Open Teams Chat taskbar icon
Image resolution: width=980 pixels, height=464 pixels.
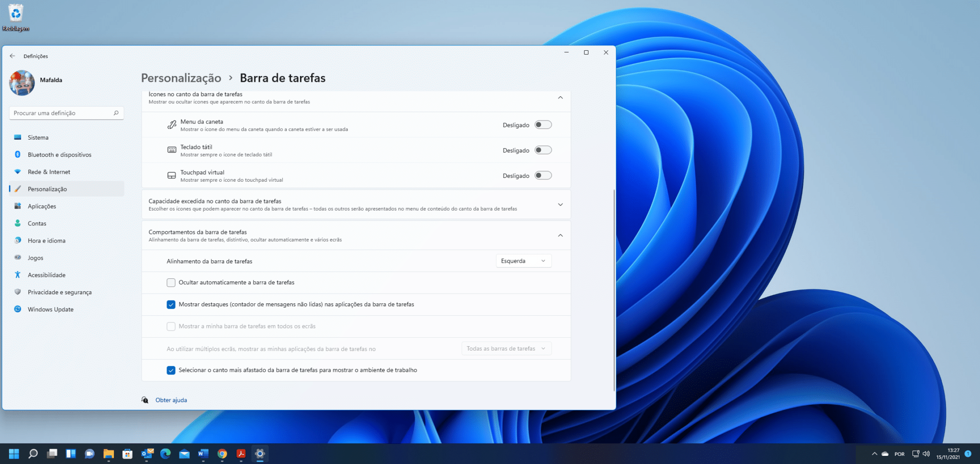tap(89, 453)
